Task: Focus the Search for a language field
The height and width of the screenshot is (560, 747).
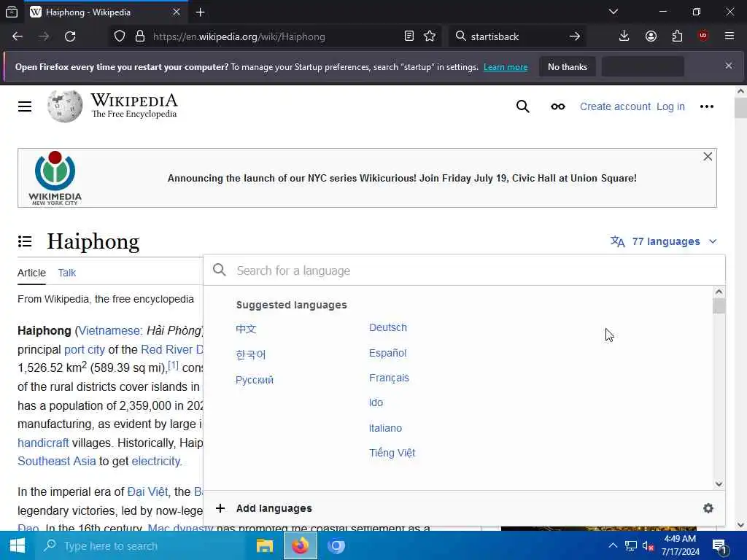Action: pos(465,271)
